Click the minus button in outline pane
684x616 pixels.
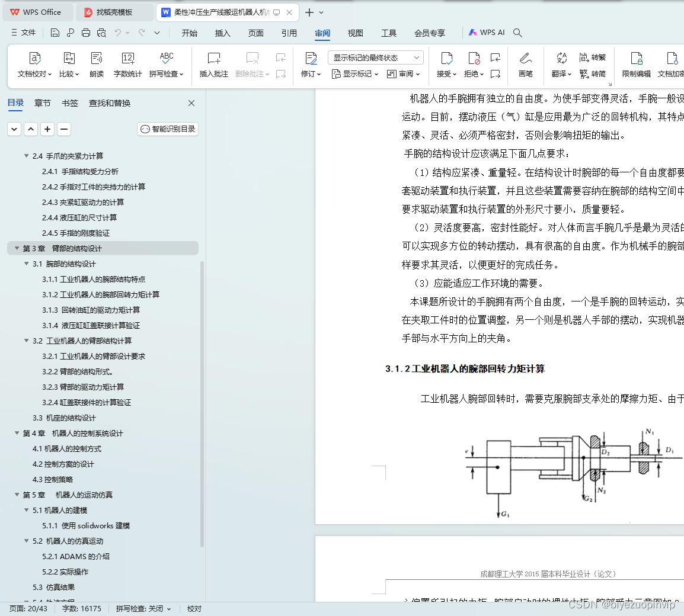point(64,129)
